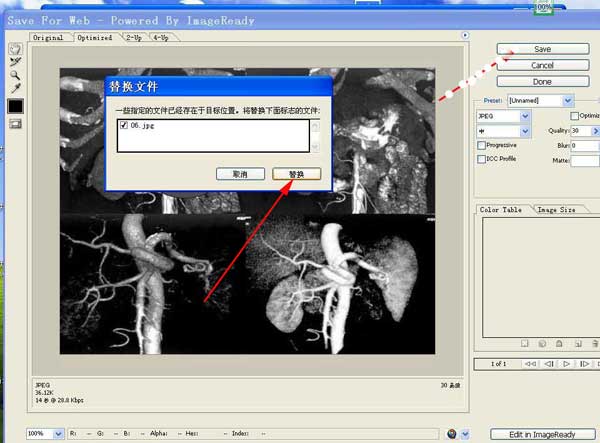The width and height of the screenshot is (600, 443).
Task: Click shift colors to web palette icon
Action: (542, 344)
